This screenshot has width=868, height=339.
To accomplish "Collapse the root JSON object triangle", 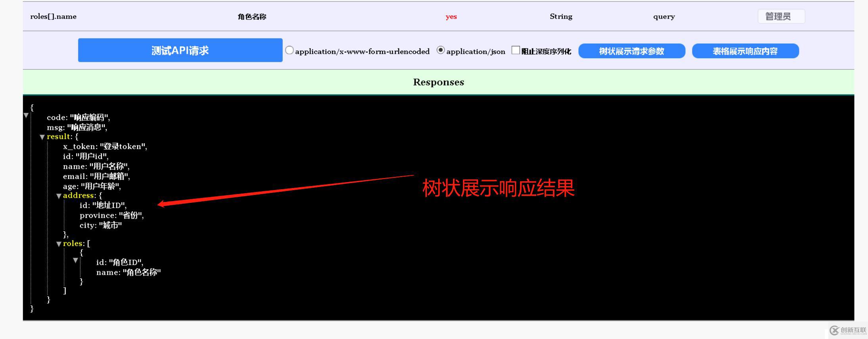I will [26, 116].
